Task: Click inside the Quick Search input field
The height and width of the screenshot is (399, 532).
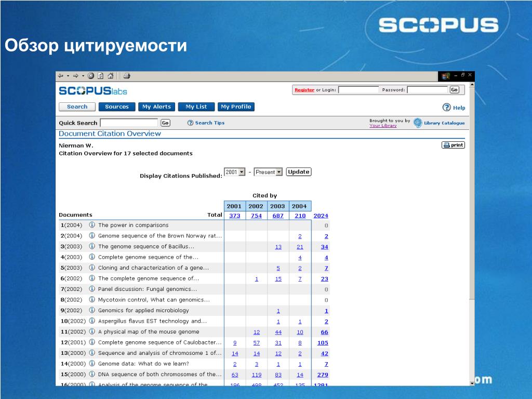Action: 129,123
